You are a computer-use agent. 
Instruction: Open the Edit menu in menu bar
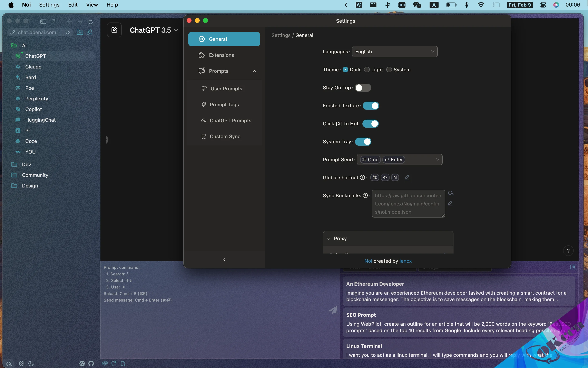pyautogui.click(x=73, y=5)
